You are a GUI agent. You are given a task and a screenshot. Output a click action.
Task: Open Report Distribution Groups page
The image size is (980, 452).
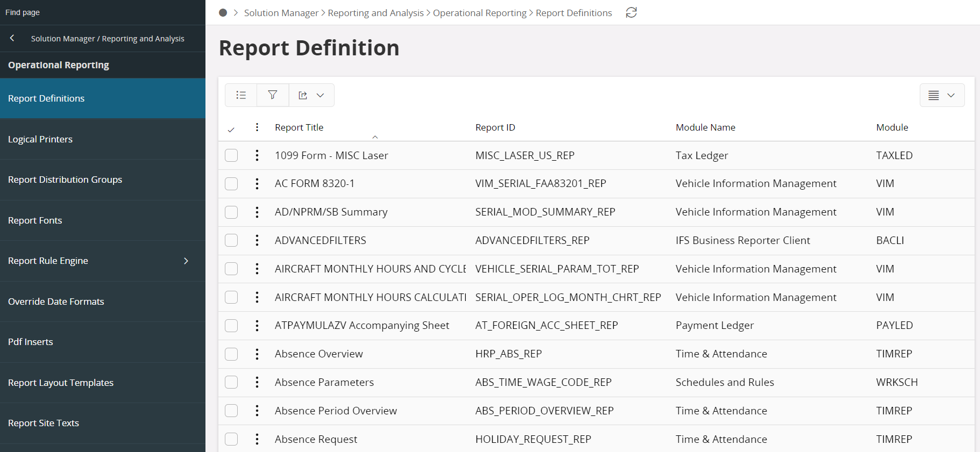point(103,180)
